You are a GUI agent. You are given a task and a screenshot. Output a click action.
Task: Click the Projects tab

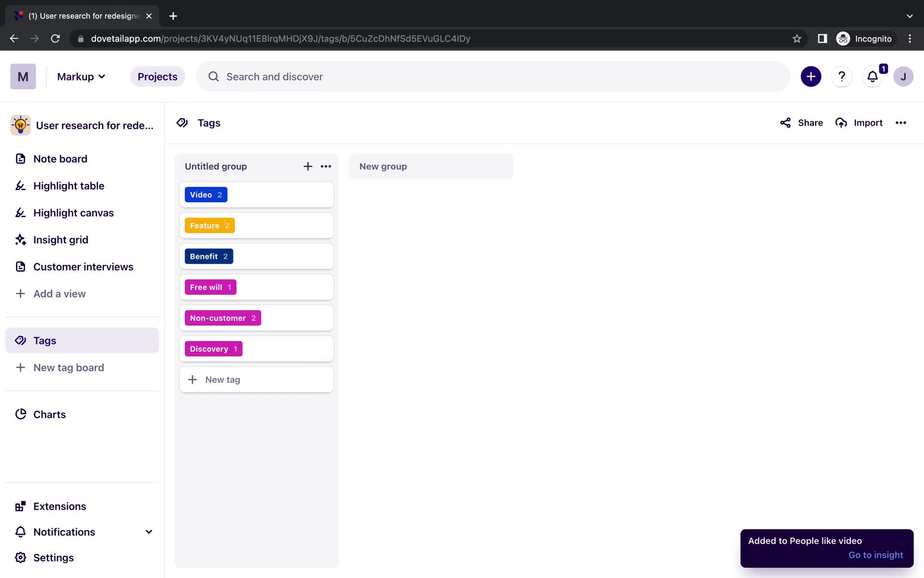click(x=158, y=77)
